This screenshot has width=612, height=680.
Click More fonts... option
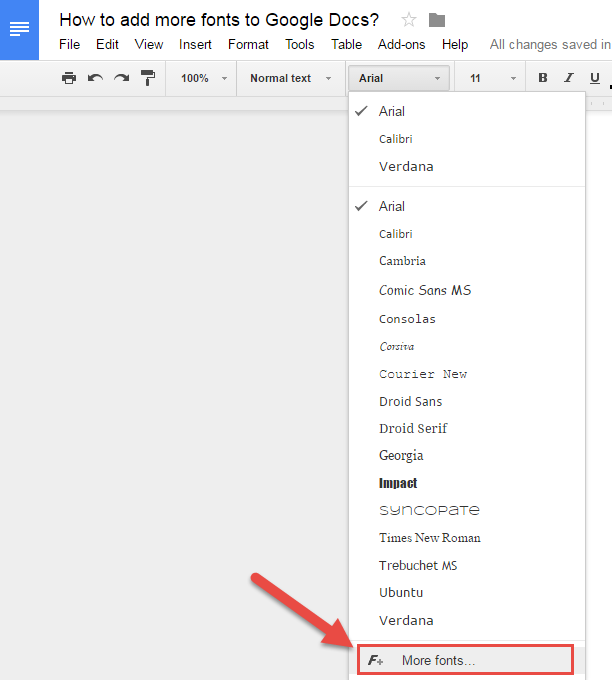point(465,660)
